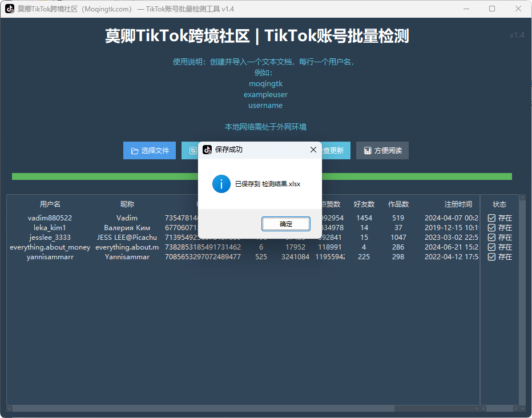
Task: Close the 保存成功 dialog with X
Action: point(313,150)
